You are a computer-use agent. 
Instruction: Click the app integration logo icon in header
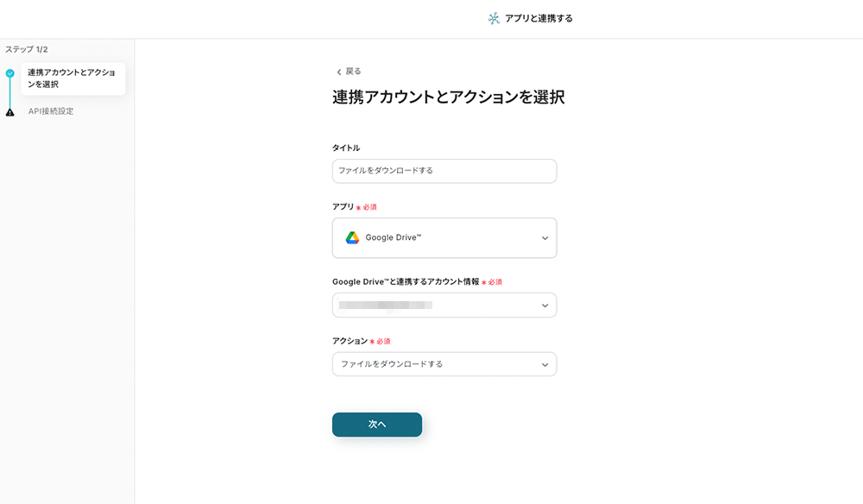pyautogui.click(x=494, y=18)
